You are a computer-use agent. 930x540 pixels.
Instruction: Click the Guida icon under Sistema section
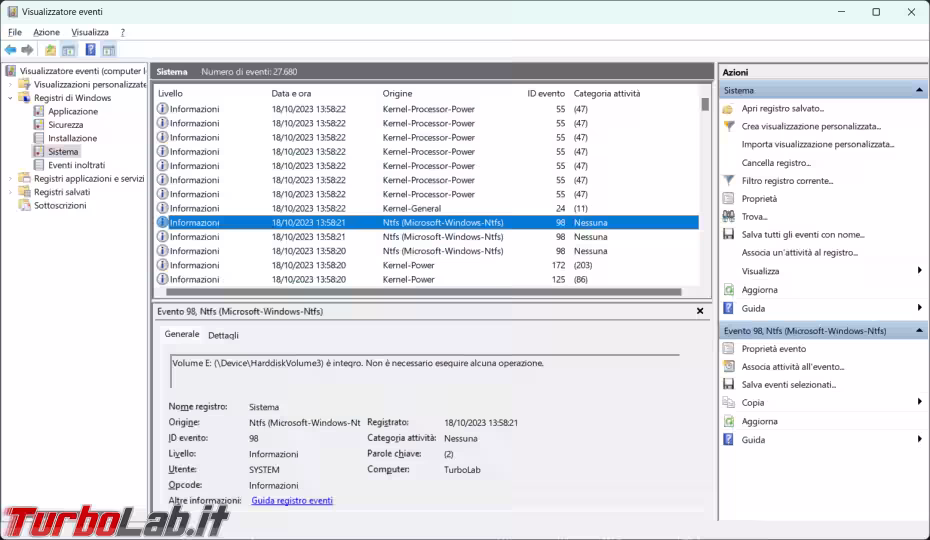pos(728,308)
